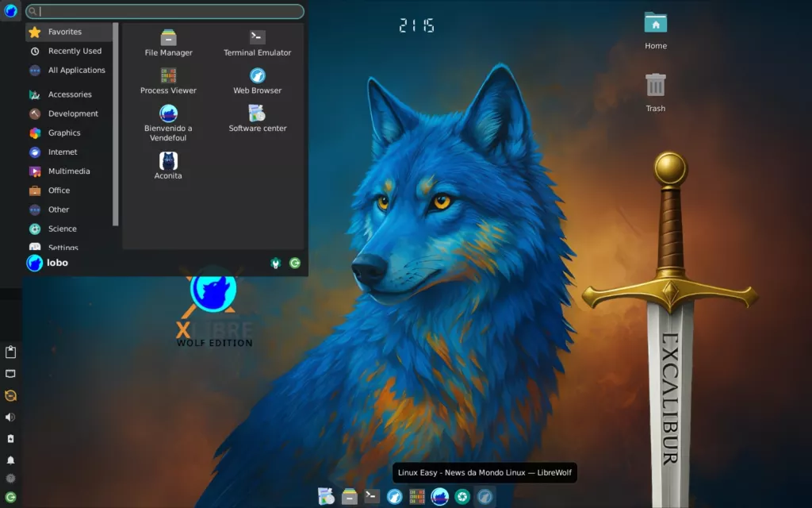This screenshot has width=812, height=508.
Task: Open the Internet category
Action: tap(69, 152)
